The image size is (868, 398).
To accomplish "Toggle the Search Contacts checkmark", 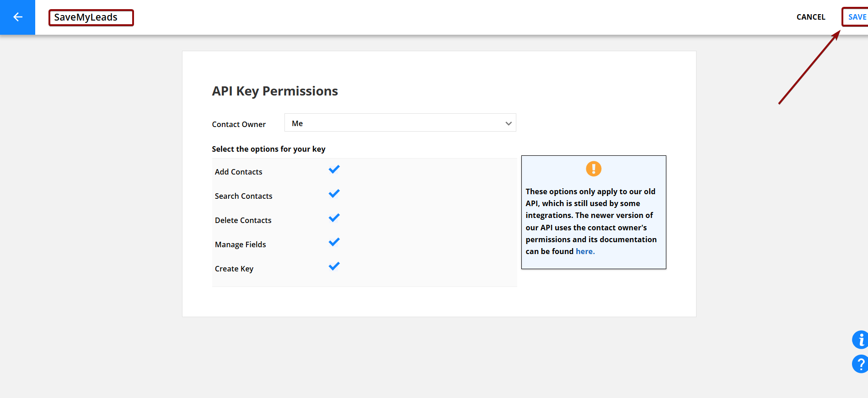I will tap(334, 194).
